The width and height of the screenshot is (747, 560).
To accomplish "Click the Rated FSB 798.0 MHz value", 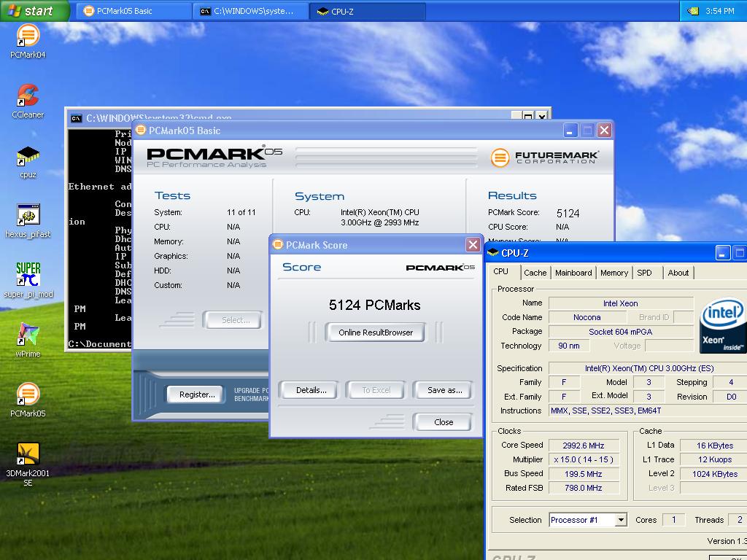I will [x=584, y=488].
